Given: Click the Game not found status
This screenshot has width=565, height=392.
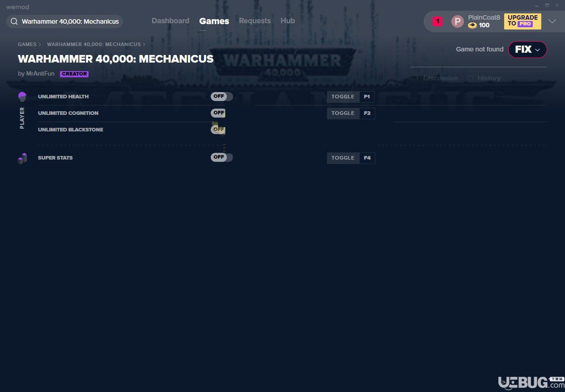Looking at the screenshot, I should (480, 50).
